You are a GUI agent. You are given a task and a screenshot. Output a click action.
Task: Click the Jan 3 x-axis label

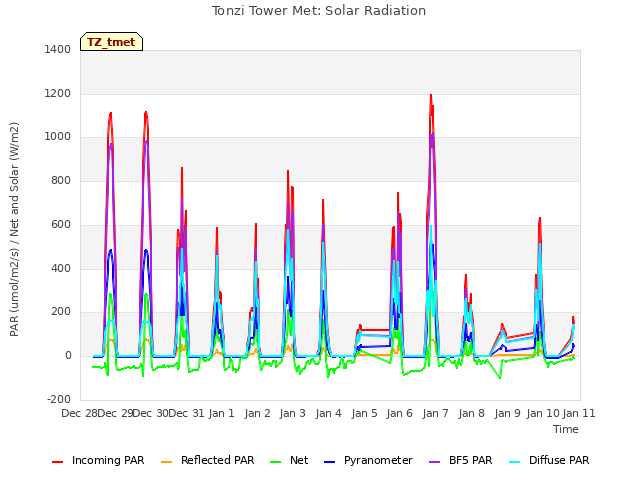pos(293,413)
